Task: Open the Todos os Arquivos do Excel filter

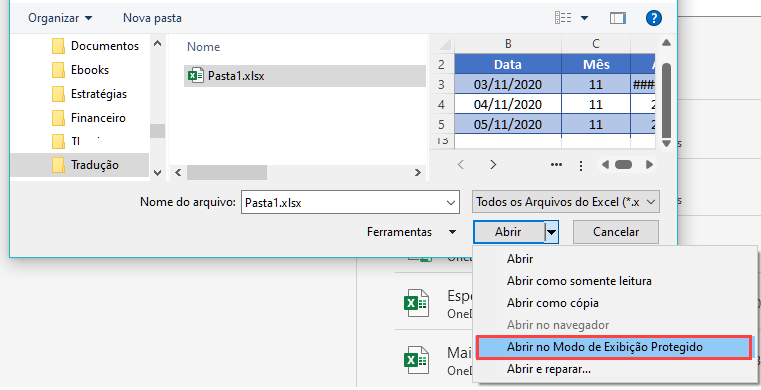Action: tap(566, 202)
